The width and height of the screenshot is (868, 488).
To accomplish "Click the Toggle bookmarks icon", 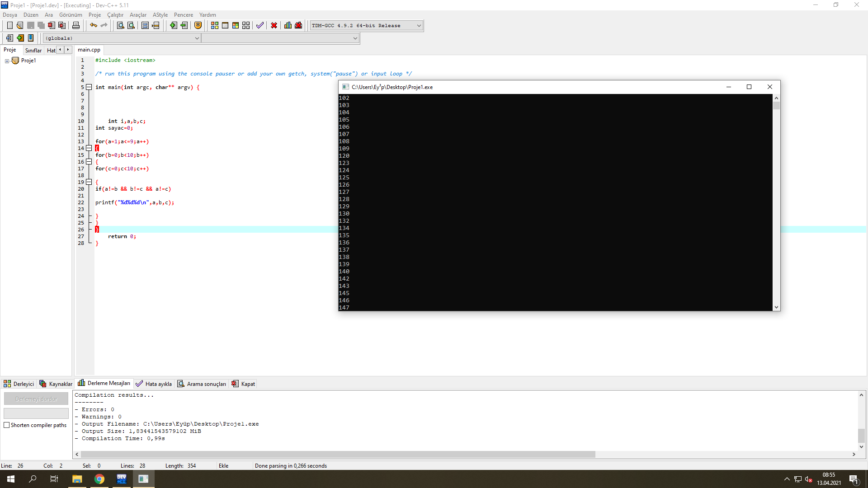I will (x=31, y=38).
